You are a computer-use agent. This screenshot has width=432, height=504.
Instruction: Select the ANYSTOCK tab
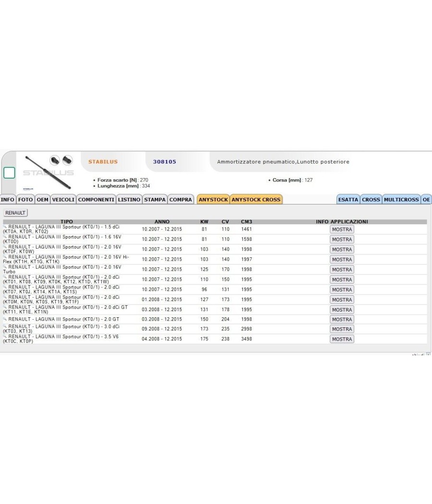click(213, 200)
